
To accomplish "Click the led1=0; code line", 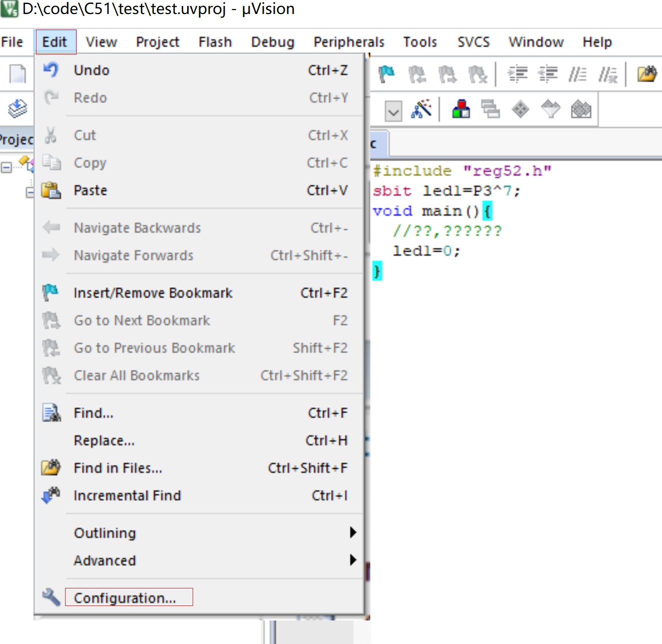I will point(426,251).
